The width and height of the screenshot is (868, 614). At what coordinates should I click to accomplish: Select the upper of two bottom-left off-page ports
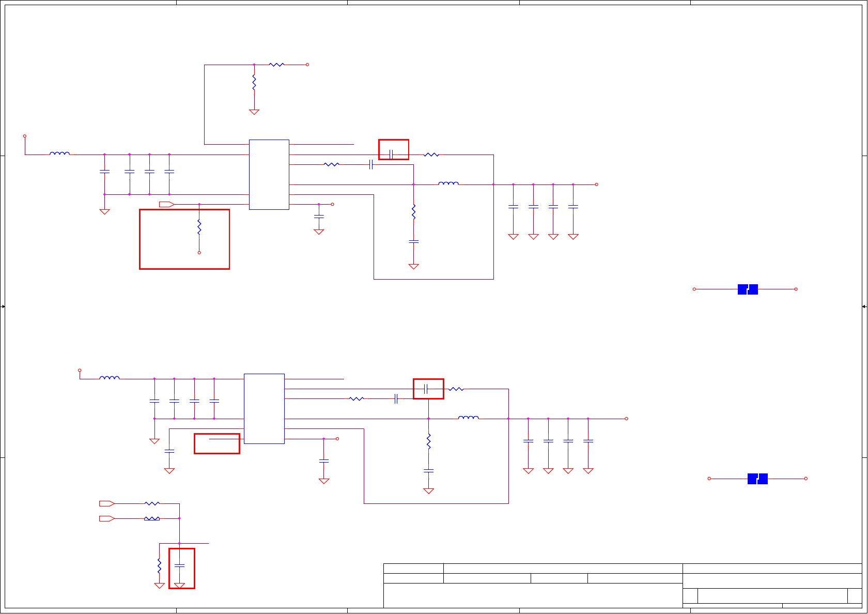point(107,503)
